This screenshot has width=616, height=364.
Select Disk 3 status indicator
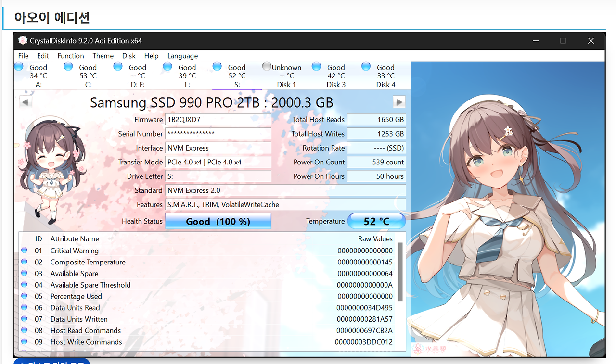coord(316,65)
